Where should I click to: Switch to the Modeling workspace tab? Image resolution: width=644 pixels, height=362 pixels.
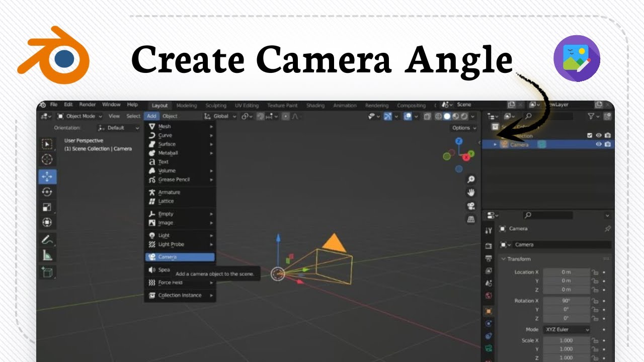click(x=186, y=106)
